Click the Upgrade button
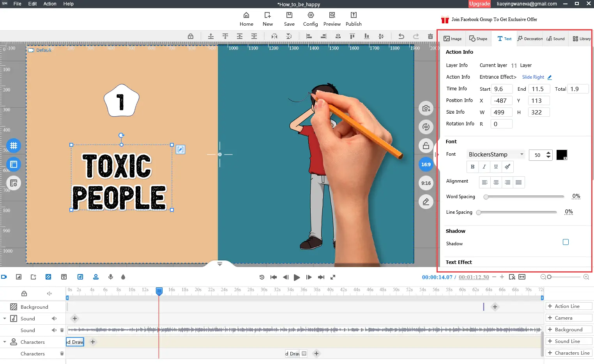This screenshot has height=364, width=594. point(479,4)
